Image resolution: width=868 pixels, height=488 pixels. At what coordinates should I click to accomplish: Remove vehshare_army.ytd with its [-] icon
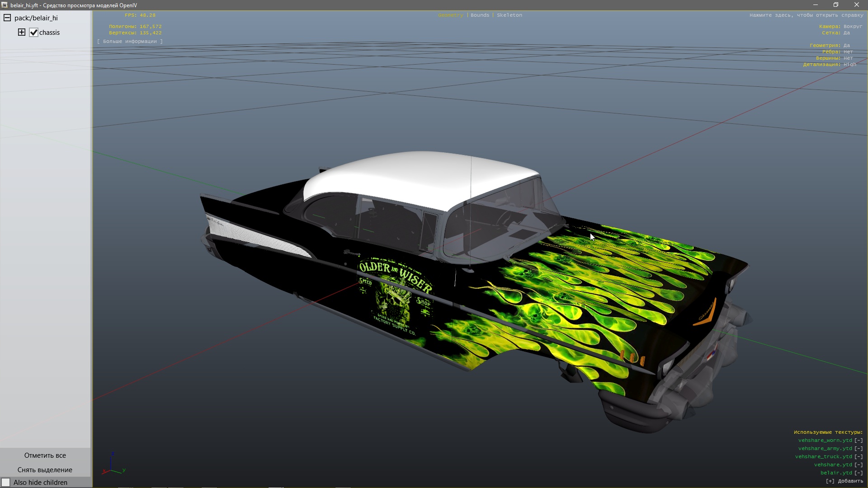coord(858,448)
